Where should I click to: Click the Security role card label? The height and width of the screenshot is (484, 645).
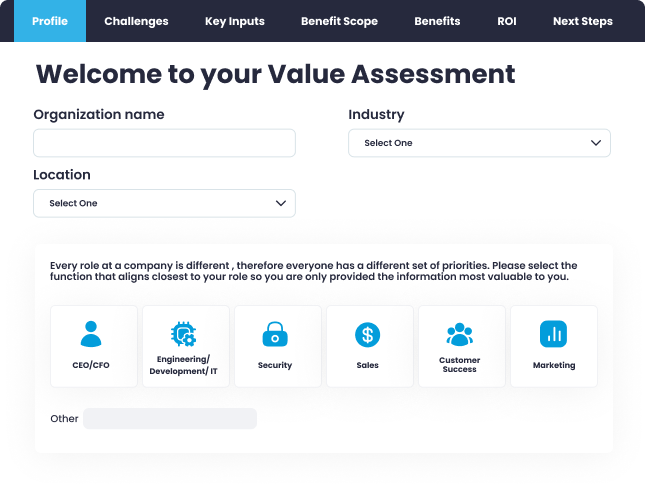point(275,366)
